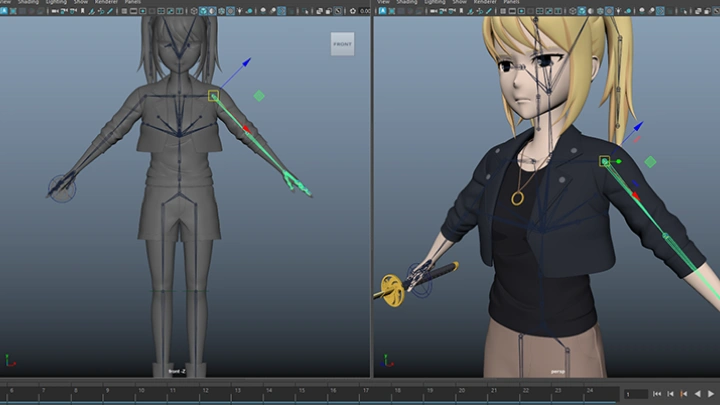Open the Lighting menu of front view panel

pyautogui.click(x=56, y=2)
